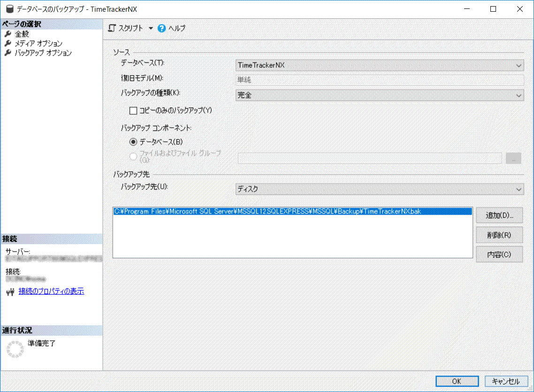Enable コピーのみのバックアップ checkbox
Viewport: 534px width, 392px height.
click(x=133, y=111)
